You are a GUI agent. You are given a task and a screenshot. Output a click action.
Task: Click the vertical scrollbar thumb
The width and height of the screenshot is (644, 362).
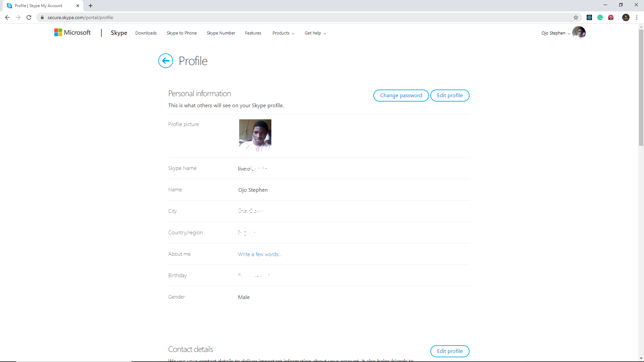[641, 87]
